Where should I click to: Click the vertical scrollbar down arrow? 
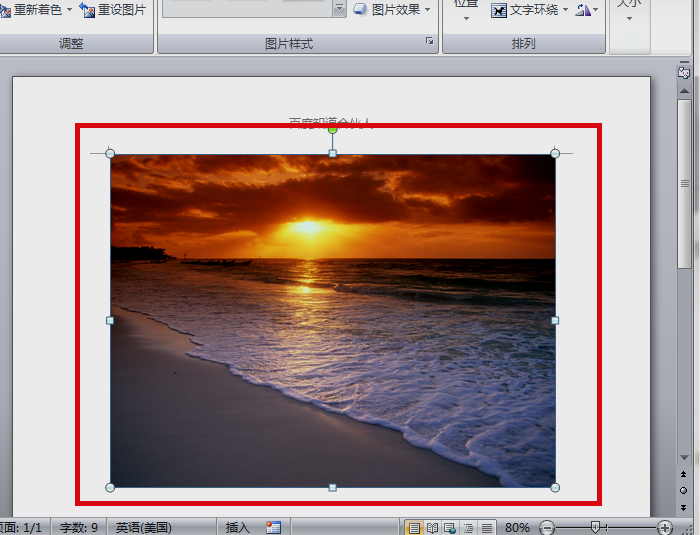click(x=684, y=458)
